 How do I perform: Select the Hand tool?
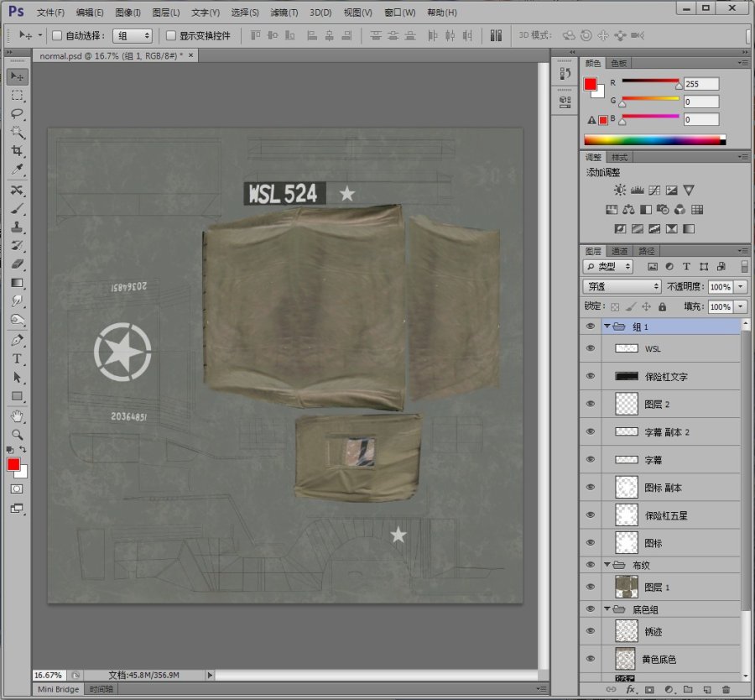coord(17,416)
